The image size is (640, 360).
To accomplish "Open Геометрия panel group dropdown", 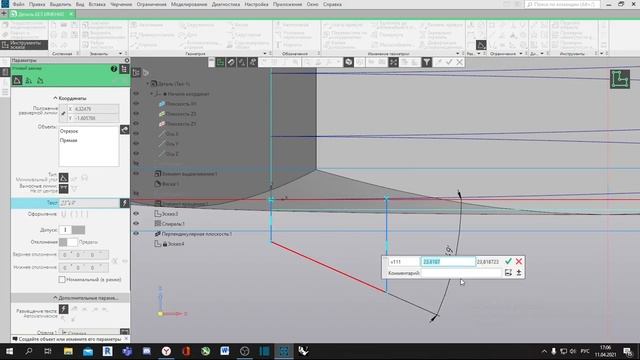I will (265, 53).
